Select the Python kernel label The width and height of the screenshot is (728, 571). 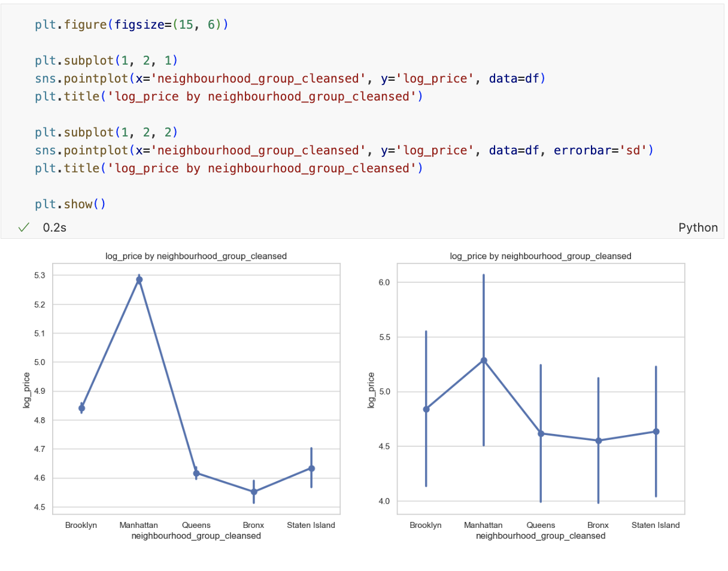[x=698, y=227]
